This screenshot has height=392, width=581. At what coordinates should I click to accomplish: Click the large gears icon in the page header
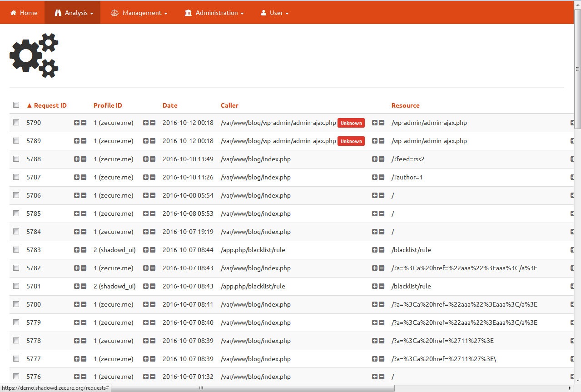(34, 55)
